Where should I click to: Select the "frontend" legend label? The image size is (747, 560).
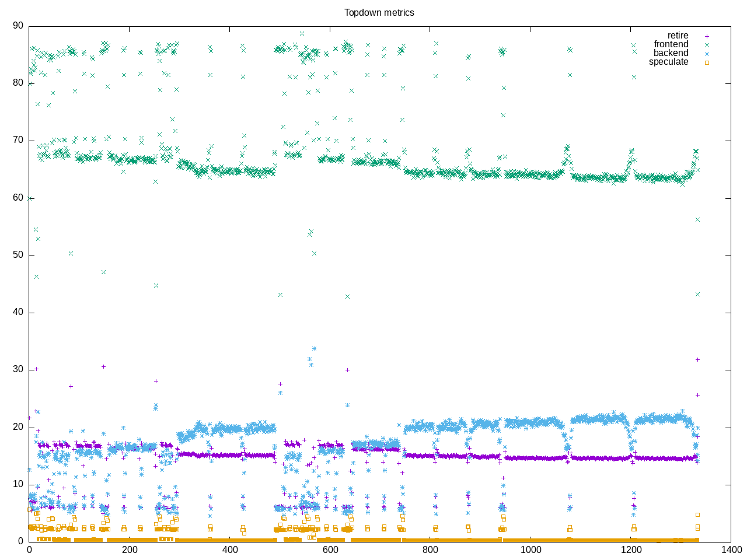671,44
